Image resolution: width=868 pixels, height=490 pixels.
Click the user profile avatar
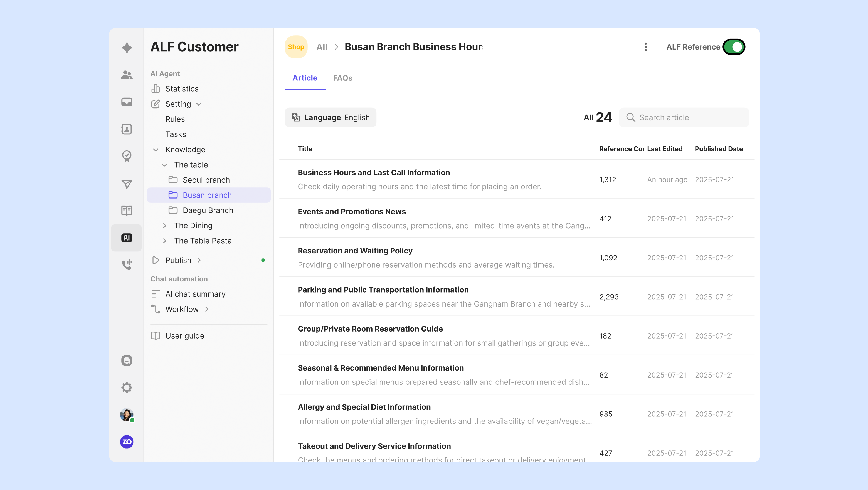pos(126,415)
